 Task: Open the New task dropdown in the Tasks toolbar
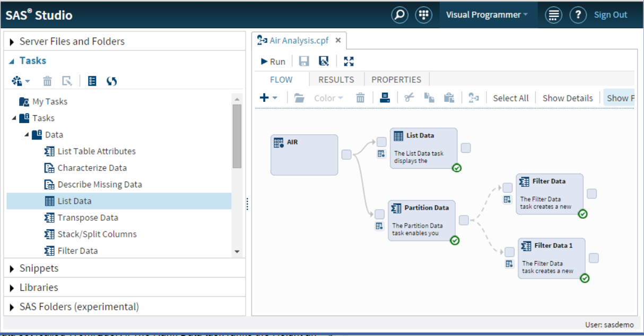(x=21, y=81)
